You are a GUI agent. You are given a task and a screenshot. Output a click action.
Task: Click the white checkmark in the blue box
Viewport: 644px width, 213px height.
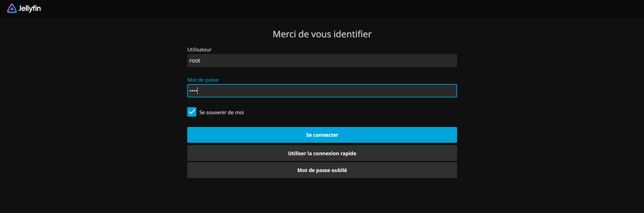coord(192,112)
